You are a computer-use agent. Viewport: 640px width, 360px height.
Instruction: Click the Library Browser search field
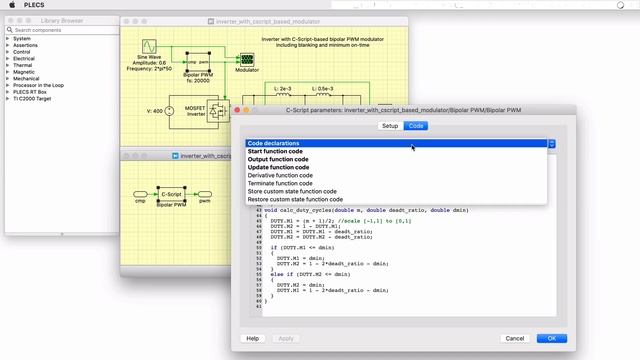tap(65, 30)
